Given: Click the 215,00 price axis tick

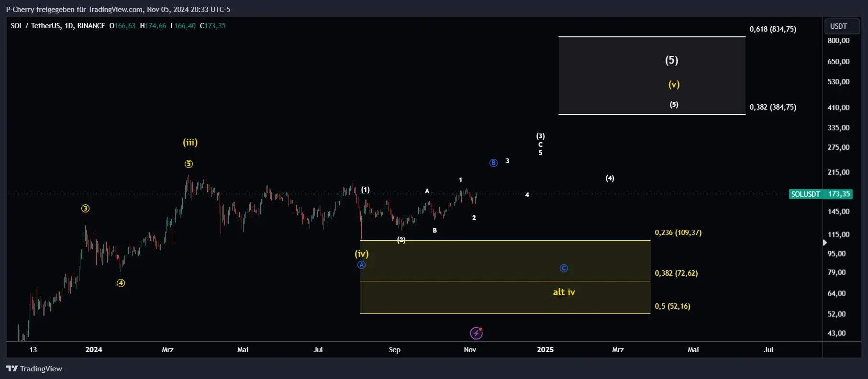Looking at the screenshot, I should pos(839,172).
